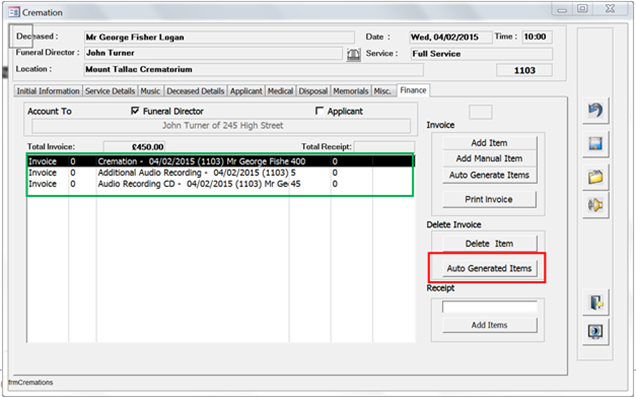Screen dimensions: 636x397
Task: Save record with the floppy disk icon
Action: (x=595, y=144)
